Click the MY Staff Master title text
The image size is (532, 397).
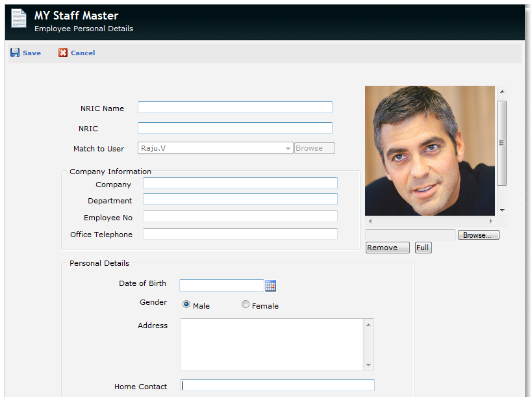tap(77, 16)
